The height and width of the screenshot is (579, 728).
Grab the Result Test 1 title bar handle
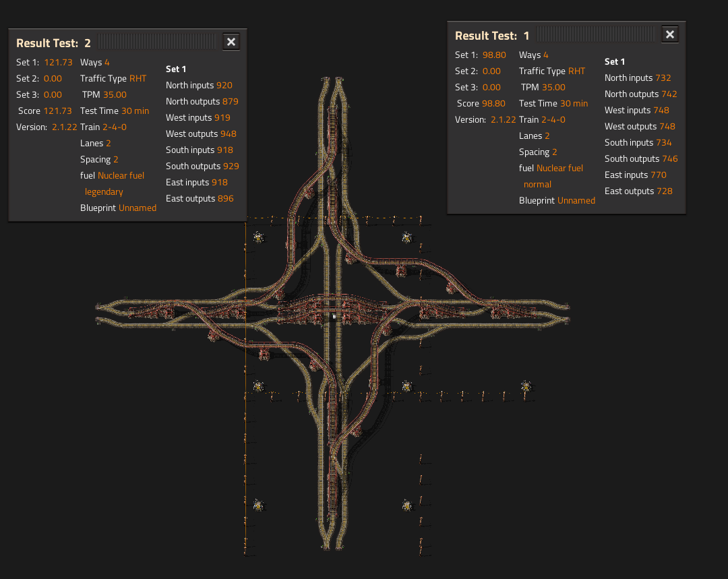[x=595, y=34]
